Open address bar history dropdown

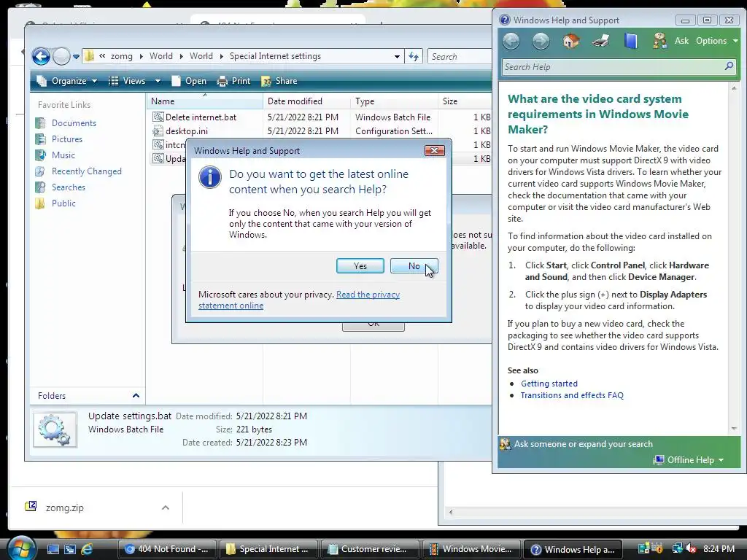[397, 56]
